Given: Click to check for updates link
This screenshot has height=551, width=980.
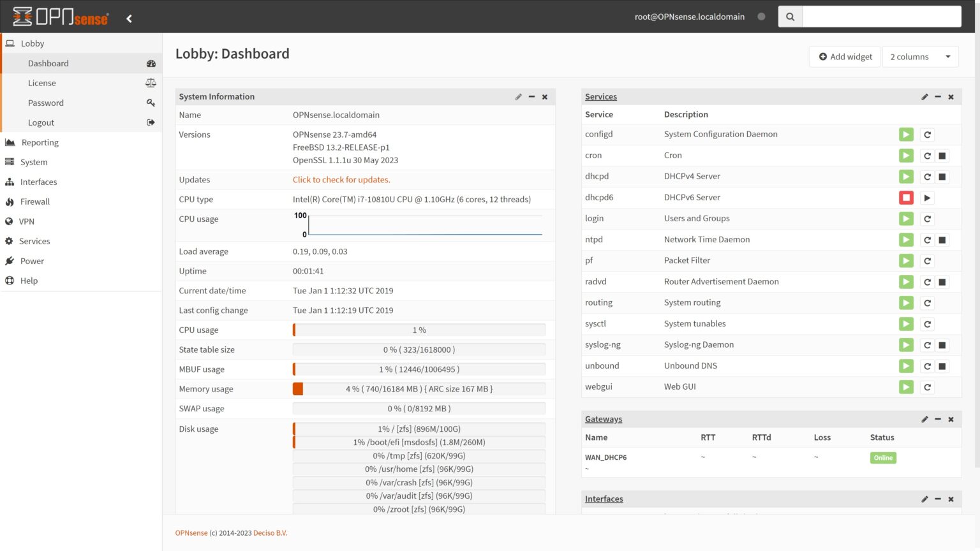Looking at the screenshot, I should [341, 179].
